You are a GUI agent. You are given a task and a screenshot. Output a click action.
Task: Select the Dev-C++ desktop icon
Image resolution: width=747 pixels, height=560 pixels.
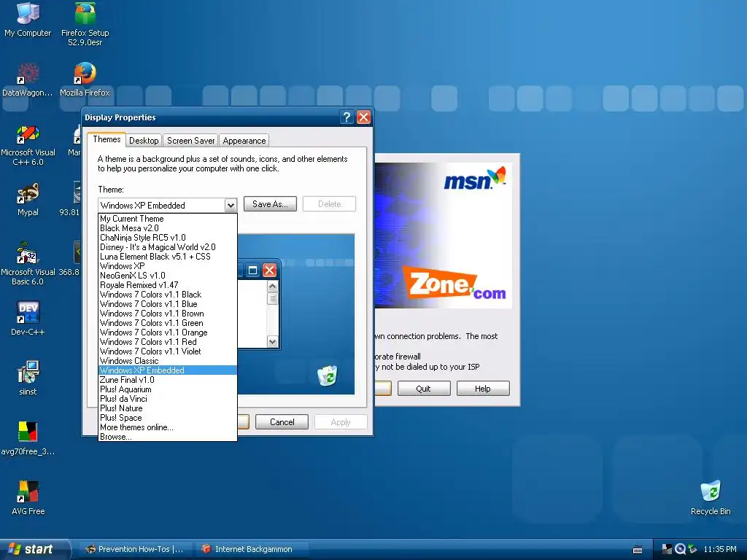28,318
